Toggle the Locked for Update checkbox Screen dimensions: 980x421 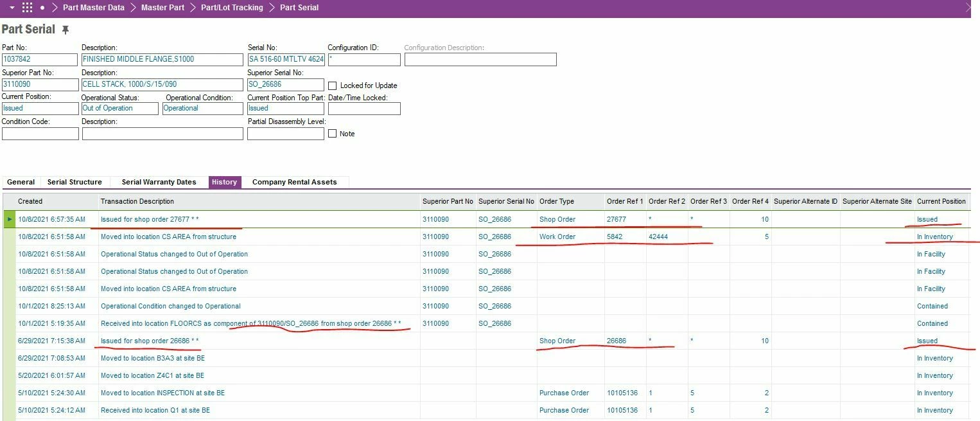coord(332,85)
